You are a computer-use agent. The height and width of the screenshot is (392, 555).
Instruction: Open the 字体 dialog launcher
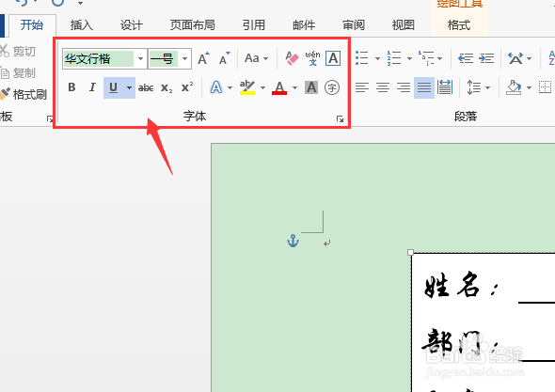pyautogui.click(x=340, y=119)
